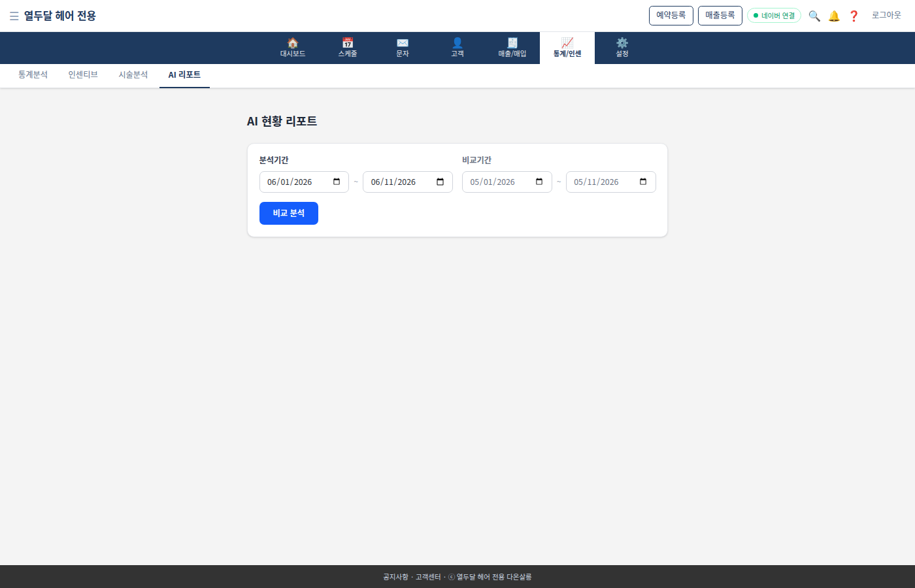Open the 매출/매입 receipt icon

tap(512, 42)
